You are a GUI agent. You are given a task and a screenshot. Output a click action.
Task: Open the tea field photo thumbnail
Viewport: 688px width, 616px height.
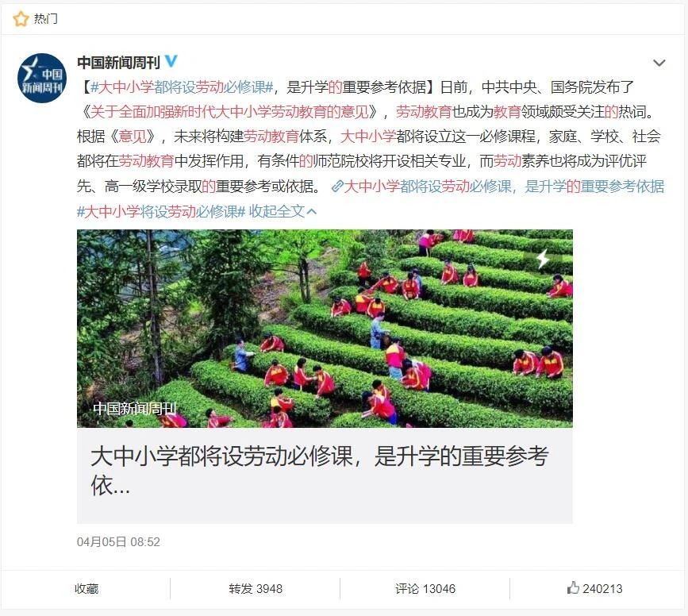click(x=325, y=329)
